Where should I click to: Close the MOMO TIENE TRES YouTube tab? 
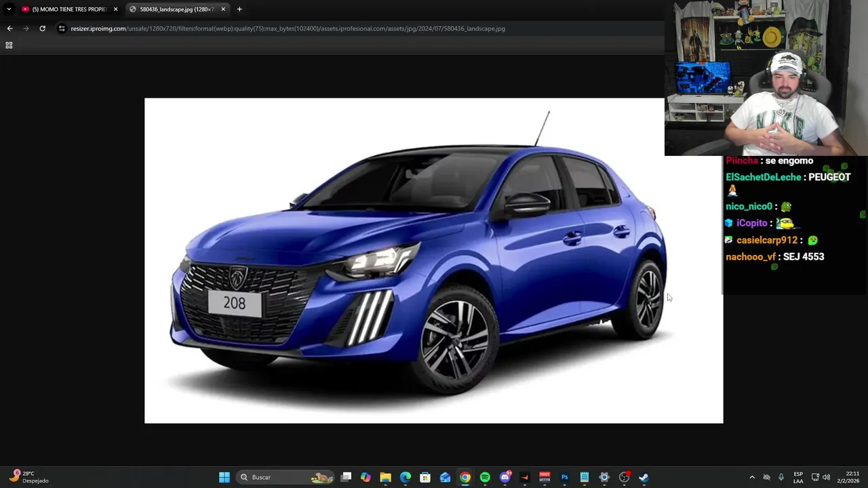click(x=115, y=9)
